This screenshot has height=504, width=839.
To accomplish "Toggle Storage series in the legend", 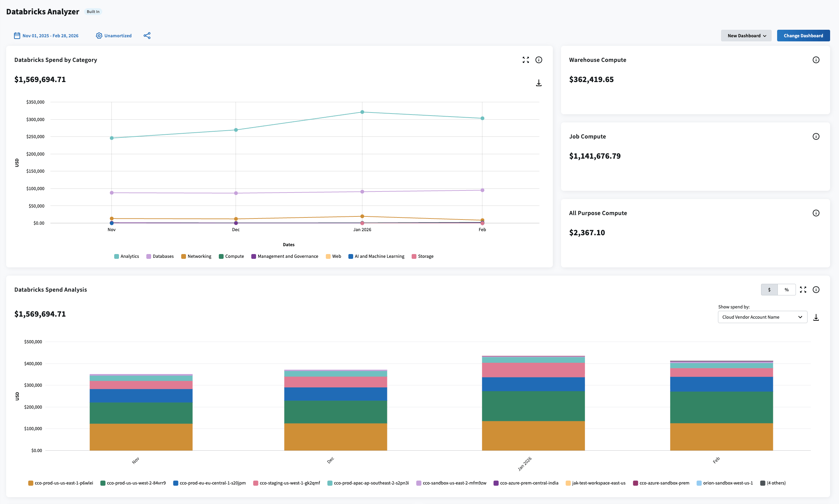I will pyautogui.click(x=423, y=256).
